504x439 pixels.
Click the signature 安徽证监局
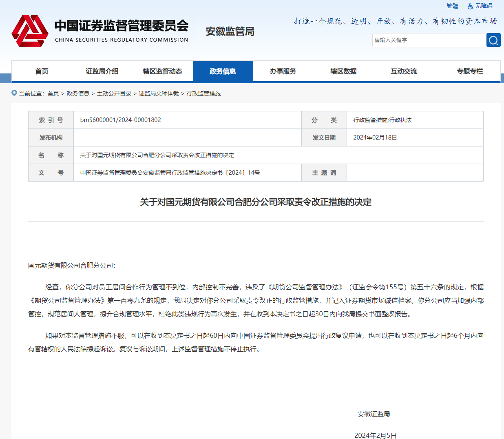[374, 414]
